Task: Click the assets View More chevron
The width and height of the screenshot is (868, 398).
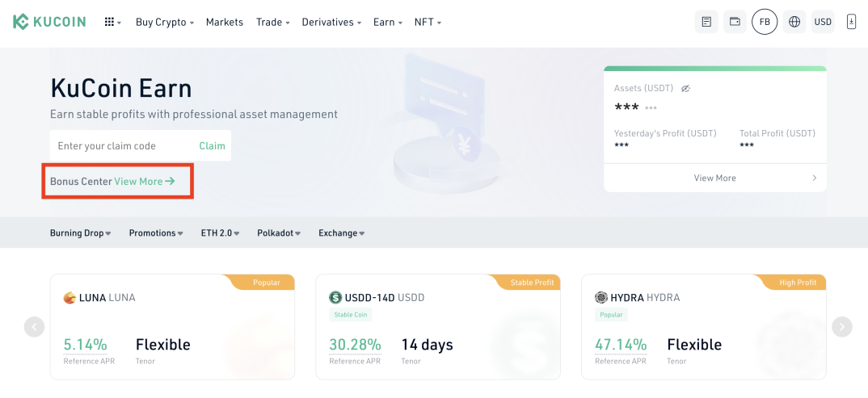Action: [x=815, y=178]
